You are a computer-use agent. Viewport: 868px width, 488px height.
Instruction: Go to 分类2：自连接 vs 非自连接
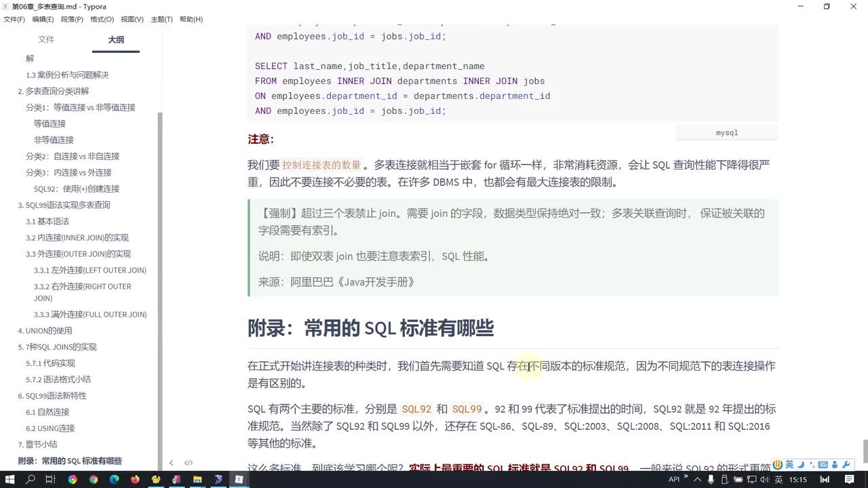coord(73,157)
